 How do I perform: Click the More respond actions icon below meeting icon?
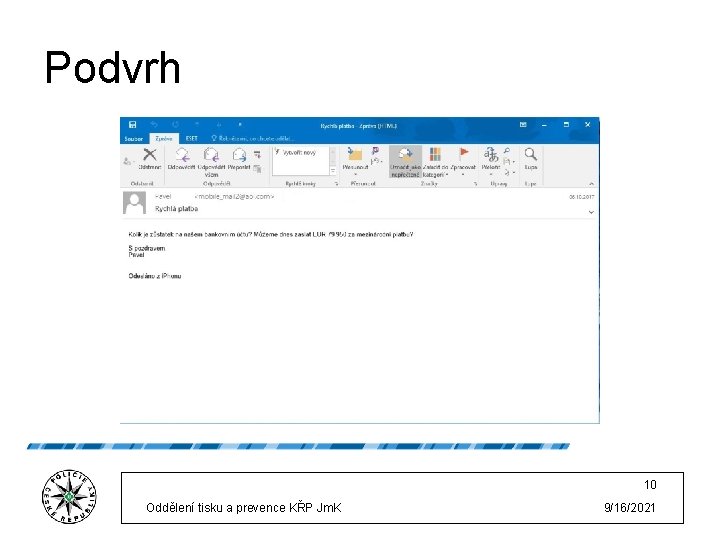[x=257, y=169]
